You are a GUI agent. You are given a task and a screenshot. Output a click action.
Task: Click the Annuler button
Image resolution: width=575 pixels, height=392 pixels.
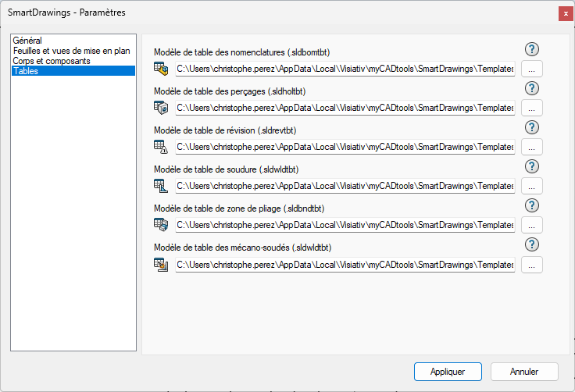pyautogui.click(x=523, y=372)
